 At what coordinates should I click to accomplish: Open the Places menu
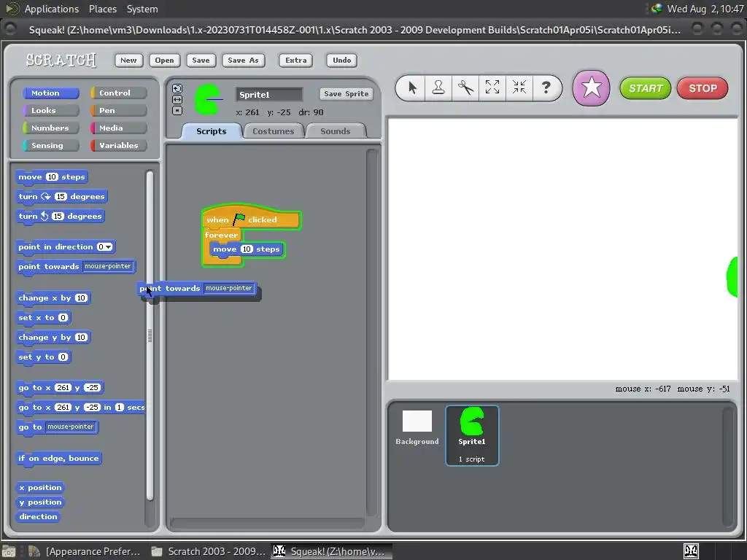(x=102, y=9)
